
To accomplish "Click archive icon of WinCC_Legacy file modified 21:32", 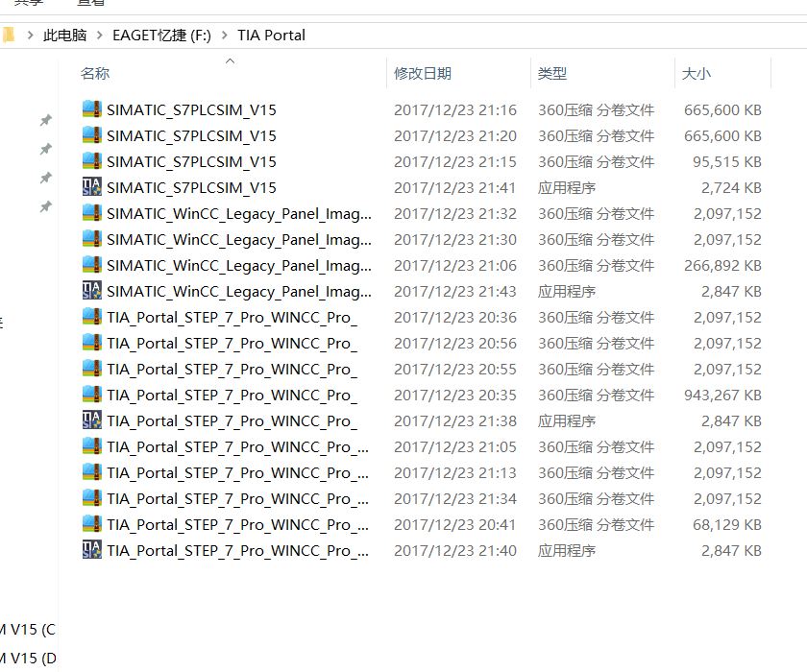I will point(91,213).
